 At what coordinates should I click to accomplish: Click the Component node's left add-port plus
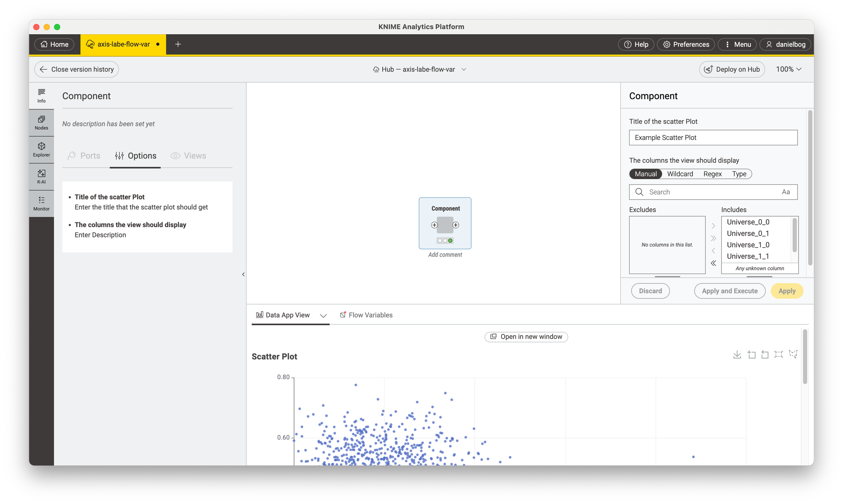pos(434,225)
